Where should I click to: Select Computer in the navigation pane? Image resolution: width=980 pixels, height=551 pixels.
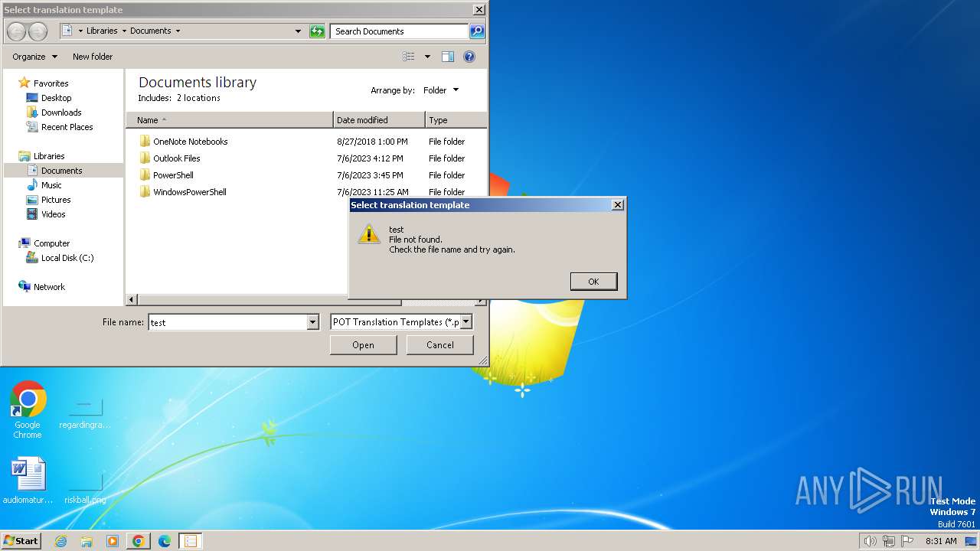pos(51,243)
